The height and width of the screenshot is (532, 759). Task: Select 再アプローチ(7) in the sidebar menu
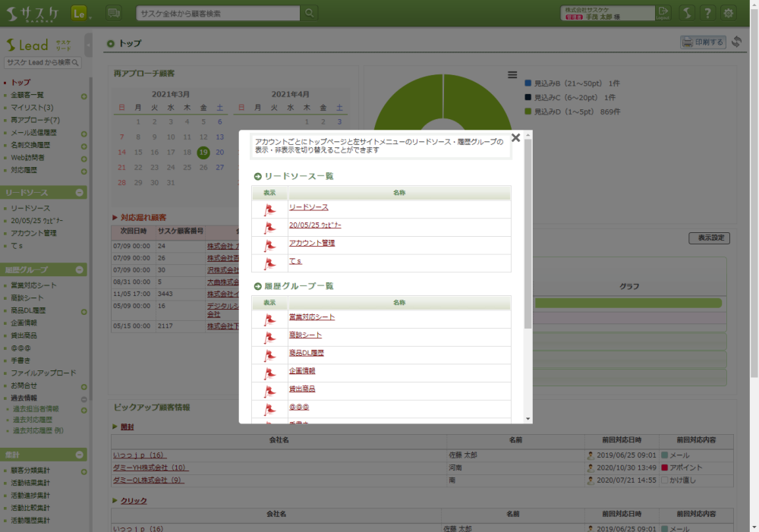click(35, 120)
